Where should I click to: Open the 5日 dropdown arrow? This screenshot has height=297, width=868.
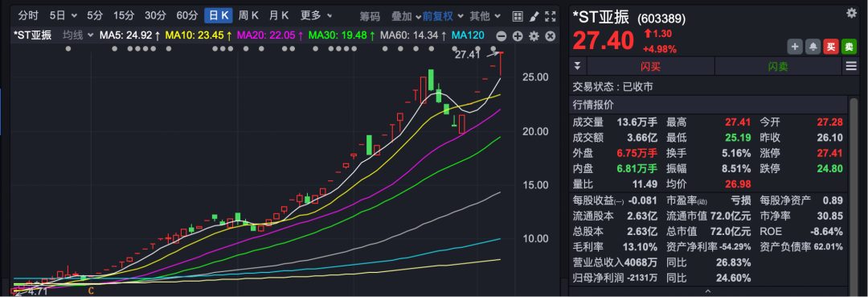tap(74, 16)
